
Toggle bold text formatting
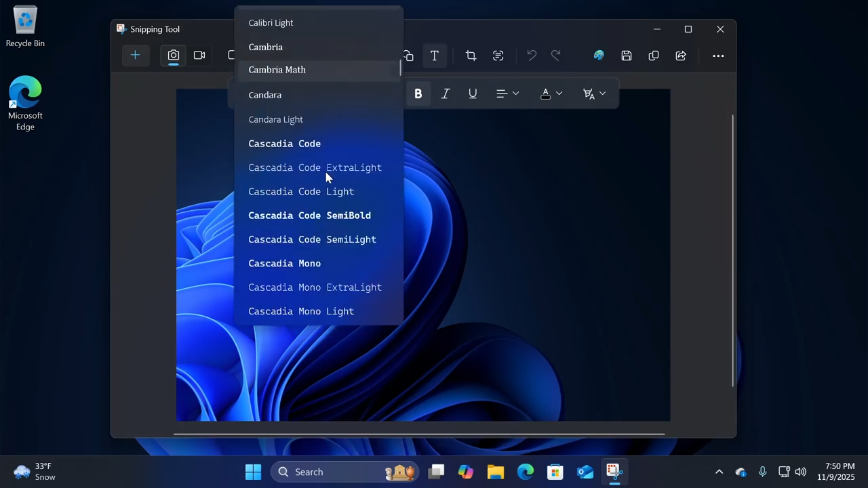418,94
